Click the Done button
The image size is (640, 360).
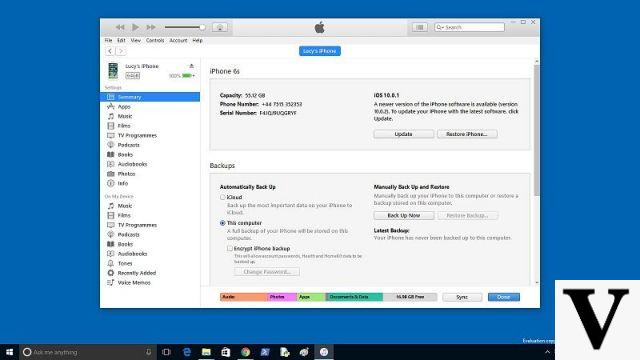coord(504,297)
